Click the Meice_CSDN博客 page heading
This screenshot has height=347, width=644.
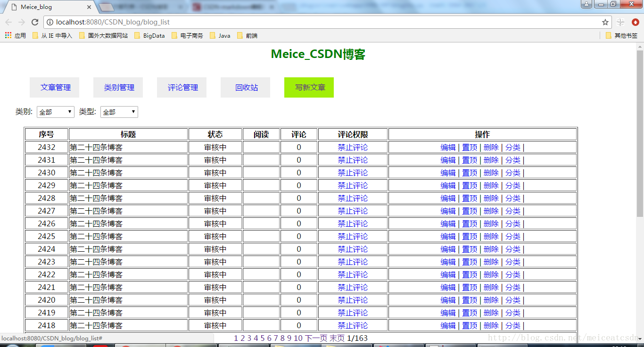tap(318, 54)
